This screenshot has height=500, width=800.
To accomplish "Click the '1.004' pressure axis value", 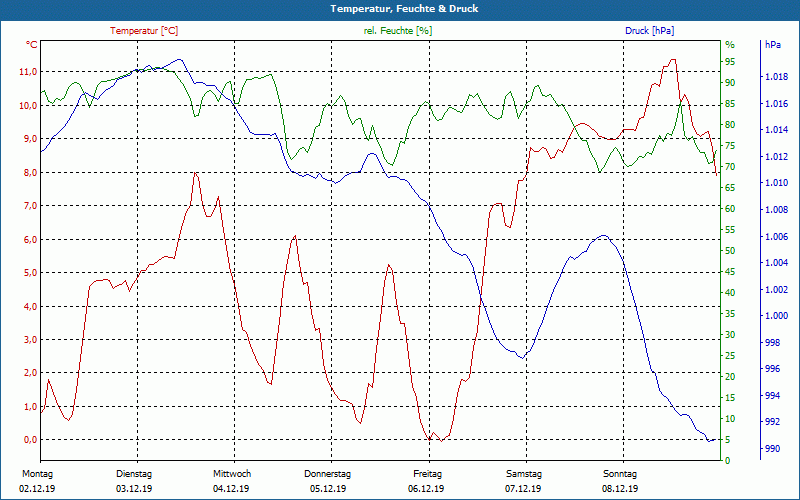I will (777, 263).
